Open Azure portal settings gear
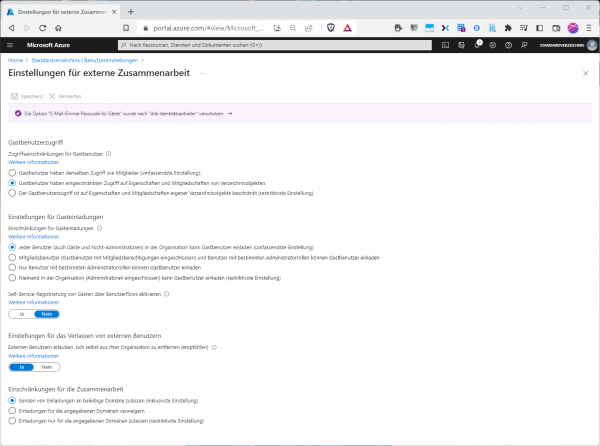Screen dimensions: 600x446 492,45
